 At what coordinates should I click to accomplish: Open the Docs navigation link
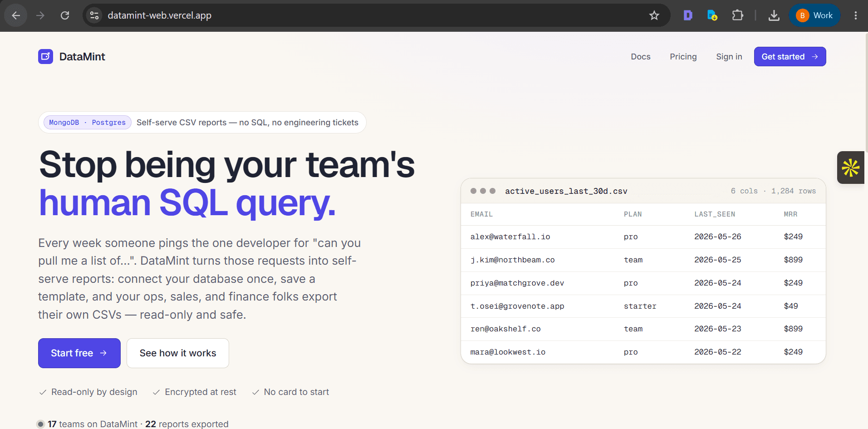pos(640,57)
